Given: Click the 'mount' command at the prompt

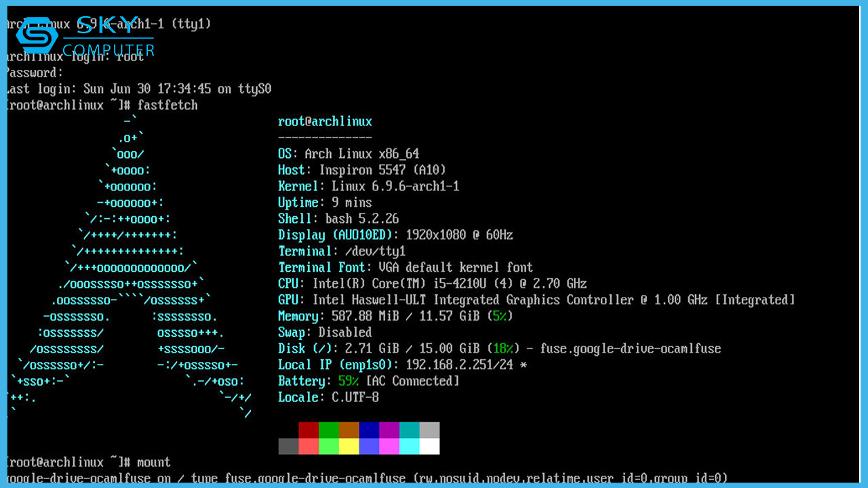Looking at the screenshot, I should click(154, 463).
